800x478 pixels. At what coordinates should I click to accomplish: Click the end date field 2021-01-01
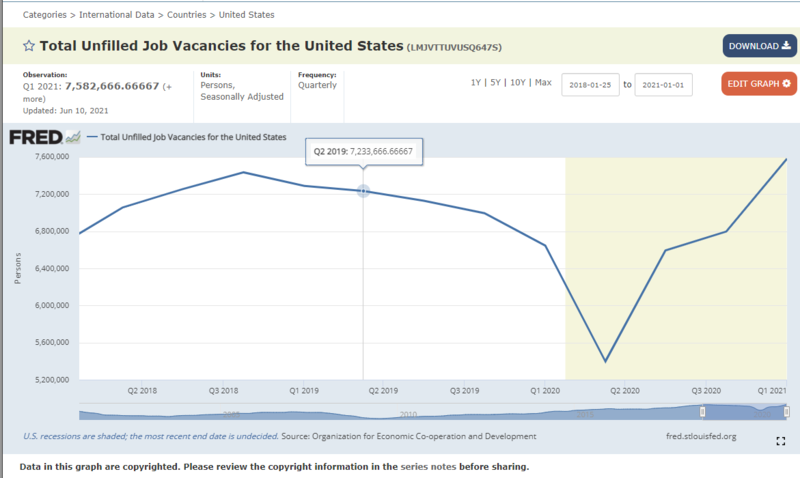point(663,85)
